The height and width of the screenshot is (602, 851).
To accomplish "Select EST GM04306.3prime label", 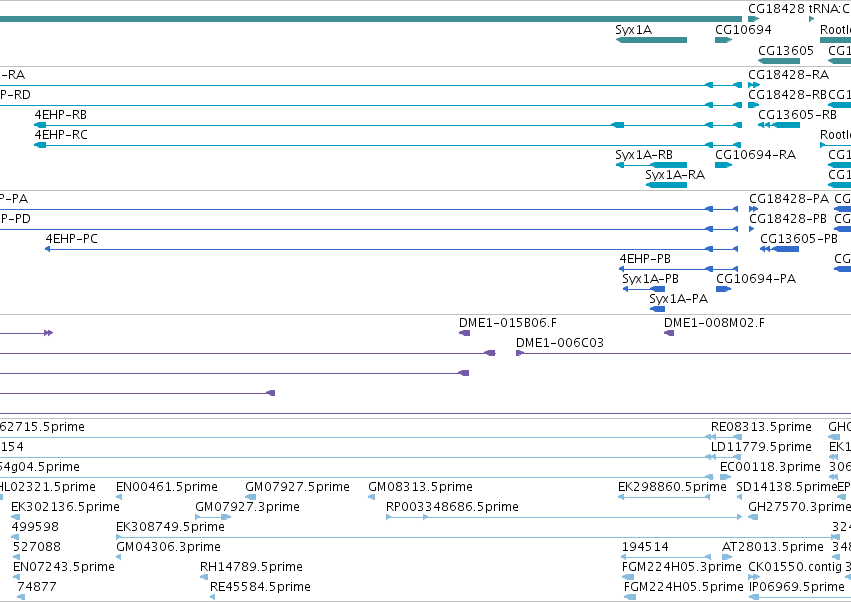I will 168,547.
